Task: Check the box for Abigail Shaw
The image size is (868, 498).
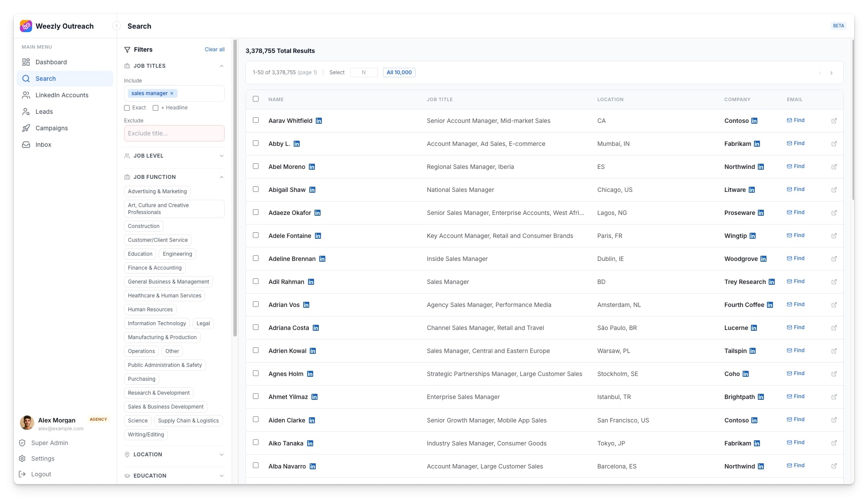Action: pos(255,189)
